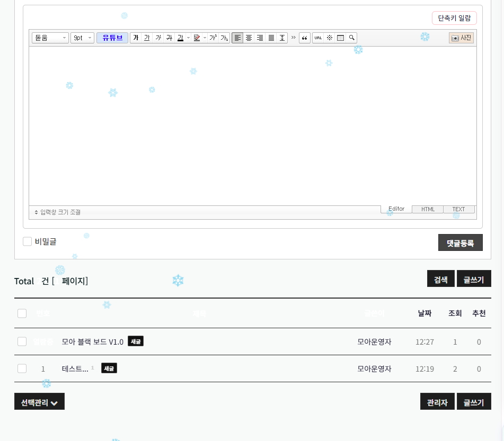504x441 pixels.
Task: Open the 모아 블랙 보드 V1.0 post
Action: pyautogui.click(x=93, y=342)
